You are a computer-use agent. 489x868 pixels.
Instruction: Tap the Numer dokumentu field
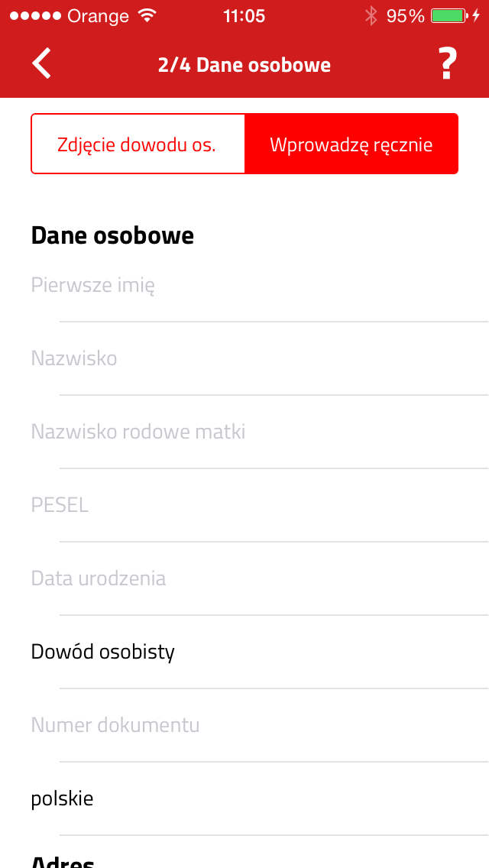(x=244, y=725)
